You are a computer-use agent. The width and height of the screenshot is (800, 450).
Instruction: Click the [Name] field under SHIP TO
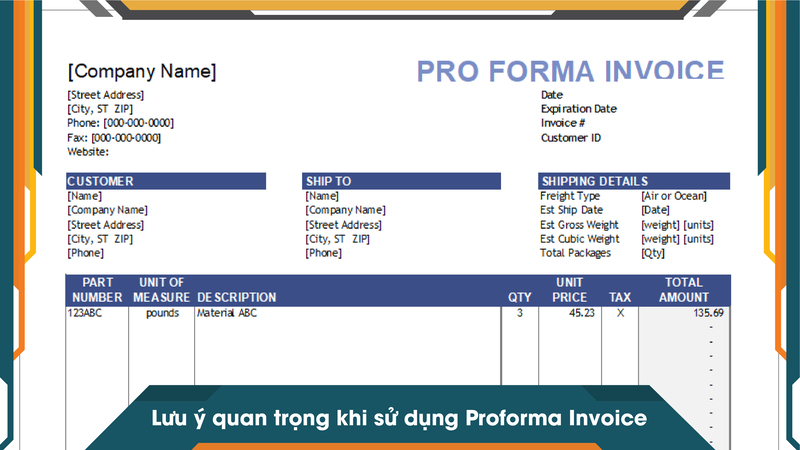(x=323, y=197)
